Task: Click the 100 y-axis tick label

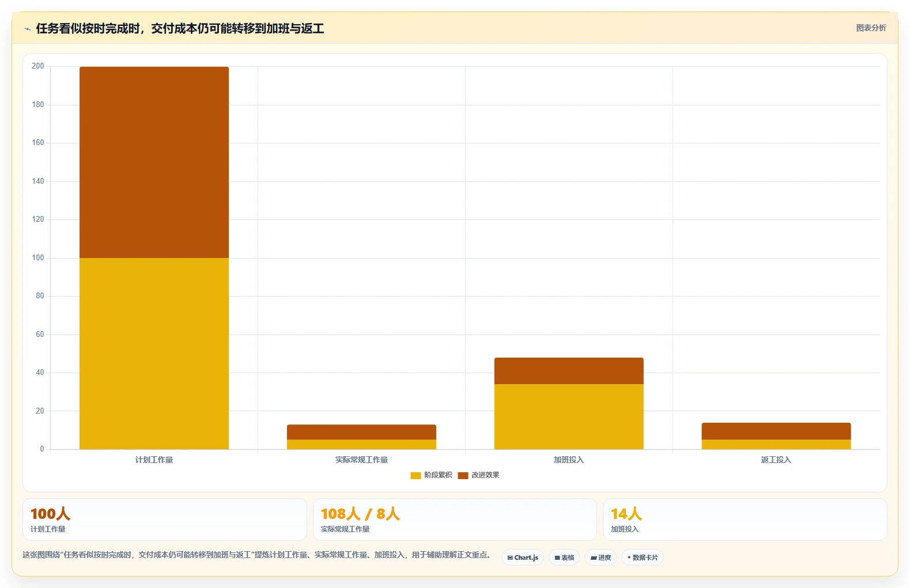Action: [38, 258]
